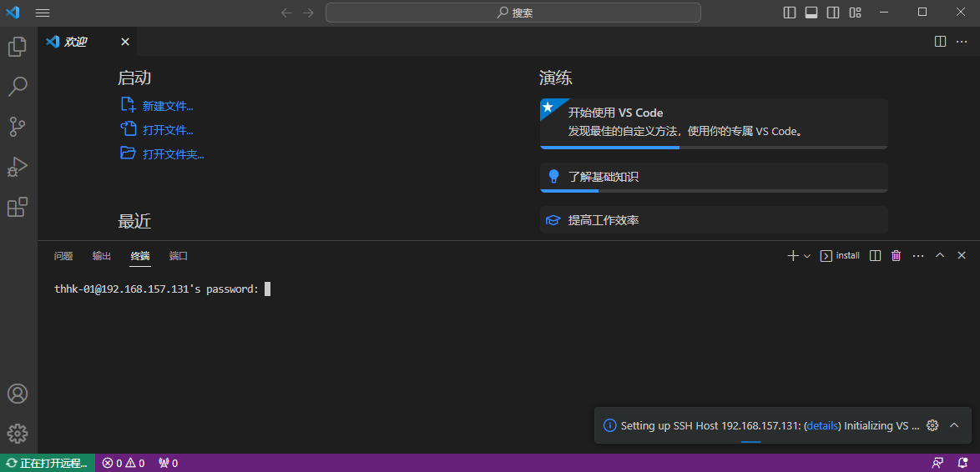Open the Search view in activity bar
Image resolution: width=980 pixels, height=472 pixels.
18,87
